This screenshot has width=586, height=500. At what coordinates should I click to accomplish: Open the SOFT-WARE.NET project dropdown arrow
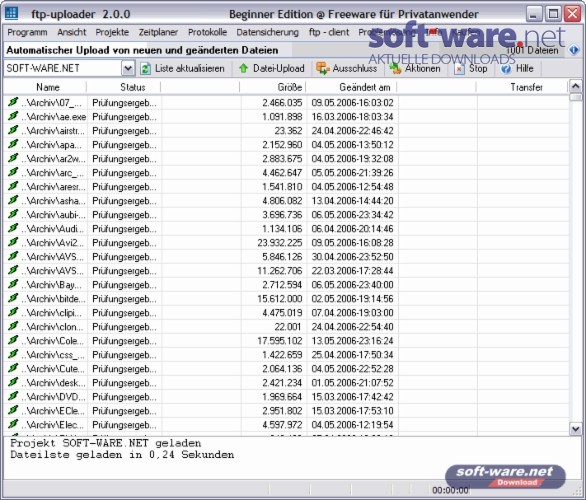[x=127, y=68]
